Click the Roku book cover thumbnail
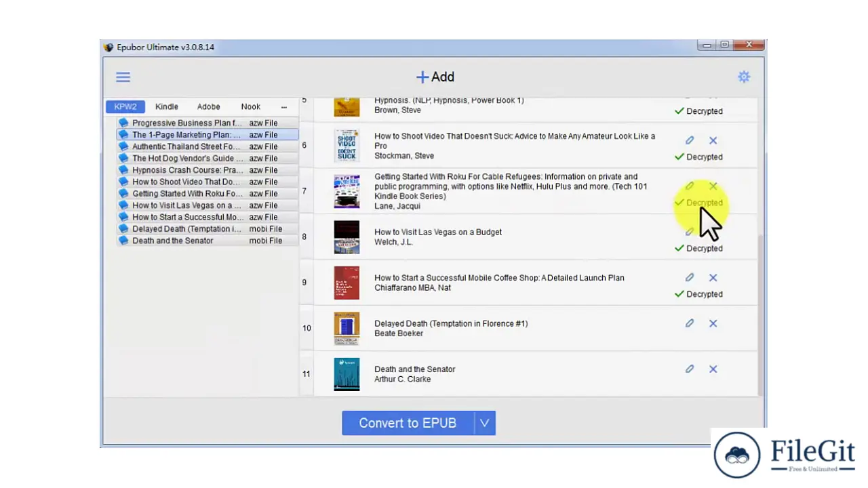The height and width of the screenshot is (488, 868). [x=347, y=191]
